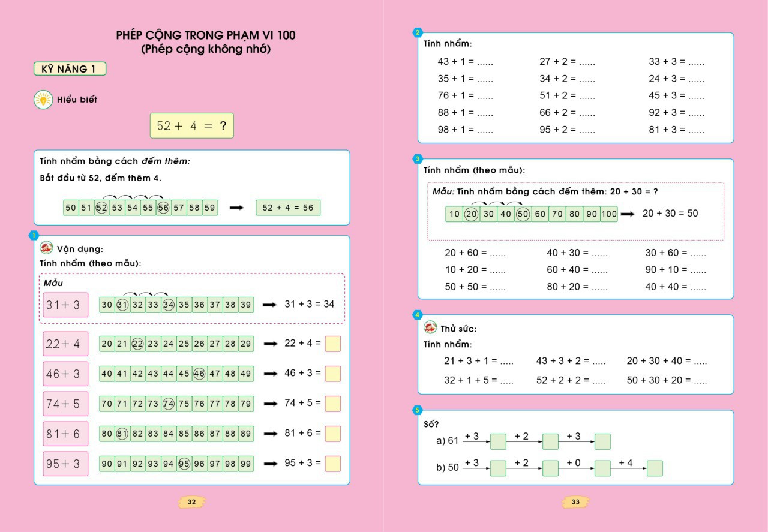The image size is (768, 532).
Task: Click the lightbulb icon beside Hiểu biết
Action: click(x=43, y=100)
